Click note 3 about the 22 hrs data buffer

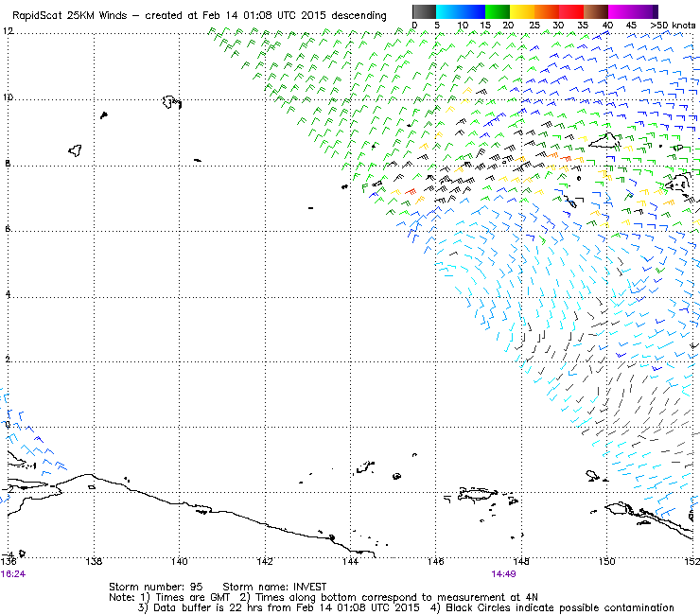pos(278,608)
